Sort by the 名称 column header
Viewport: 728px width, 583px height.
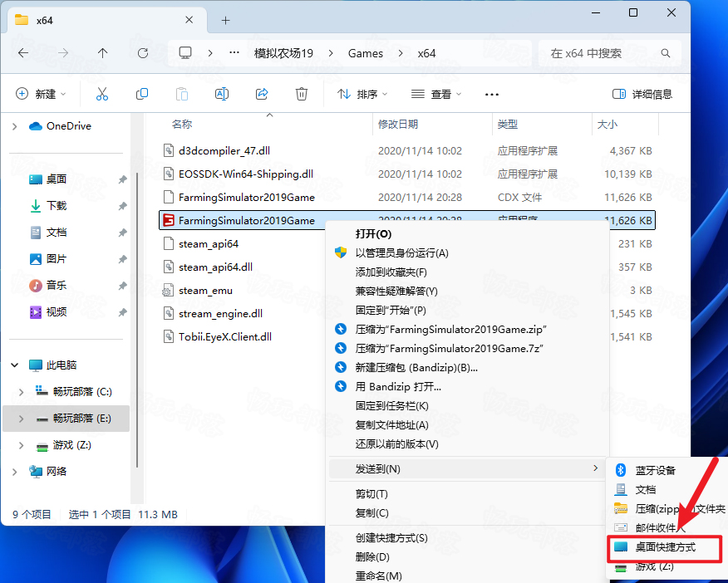(x=181, y=125)
